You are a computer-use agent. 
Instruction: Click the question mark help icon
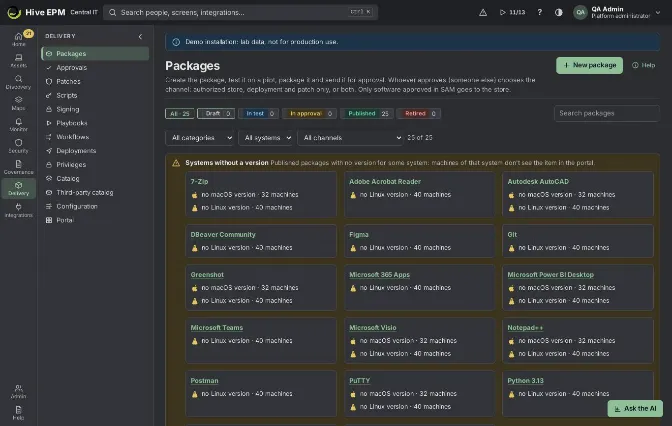point(540,12)
